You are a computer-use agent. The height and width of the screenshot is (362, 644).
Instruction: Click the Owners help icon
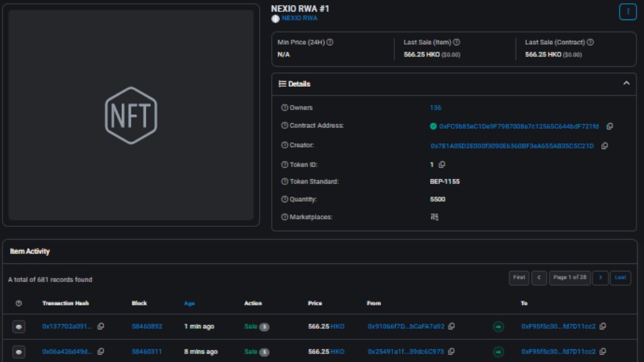pos(285,107)
